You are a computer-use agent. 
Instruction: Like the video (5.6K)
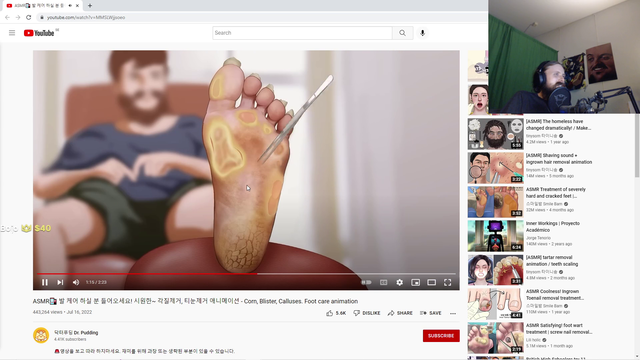(336, 313)
